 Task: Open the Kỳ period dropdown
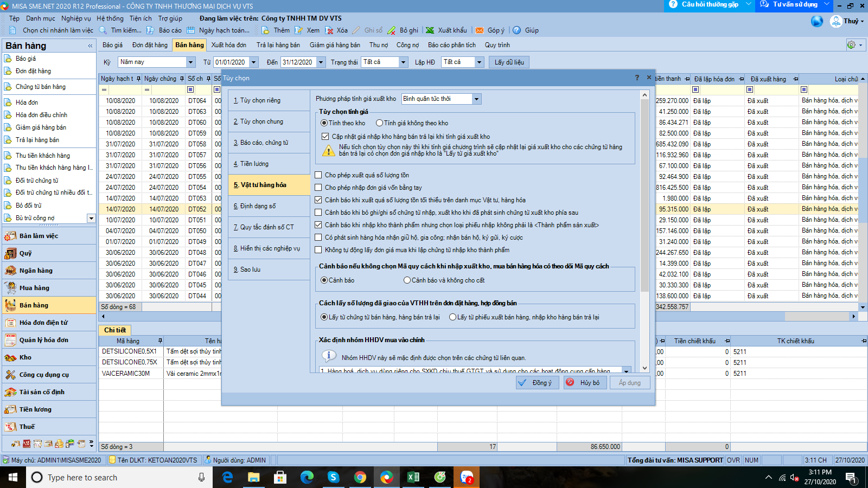[x=190, y=62]
